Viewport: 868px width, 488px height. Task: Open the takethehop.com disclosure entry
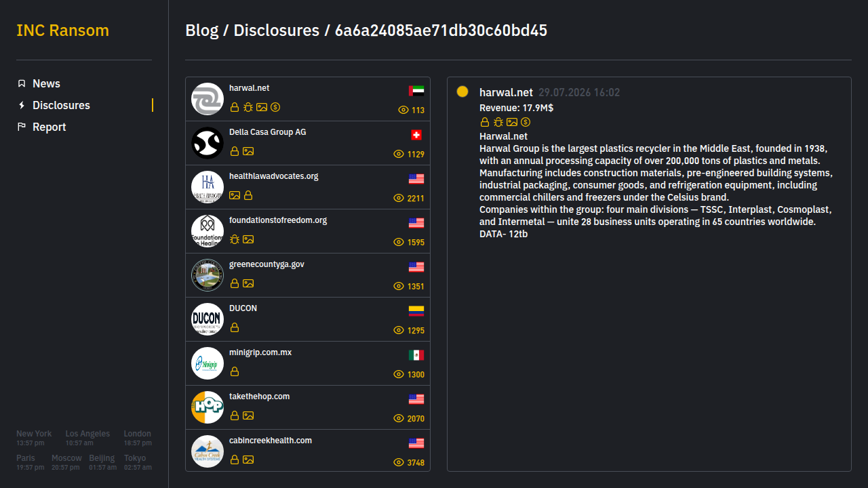(x=308, y=407)
